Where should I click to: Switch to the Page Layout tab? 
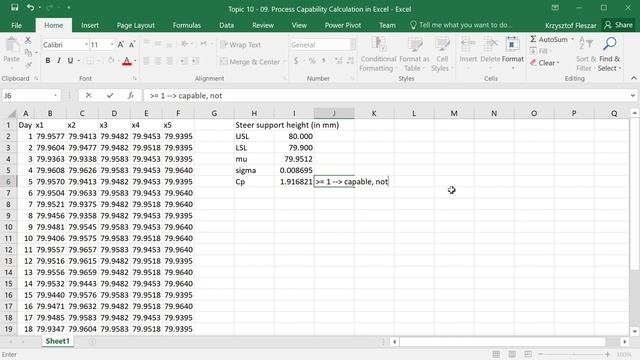tap(136, 25)
